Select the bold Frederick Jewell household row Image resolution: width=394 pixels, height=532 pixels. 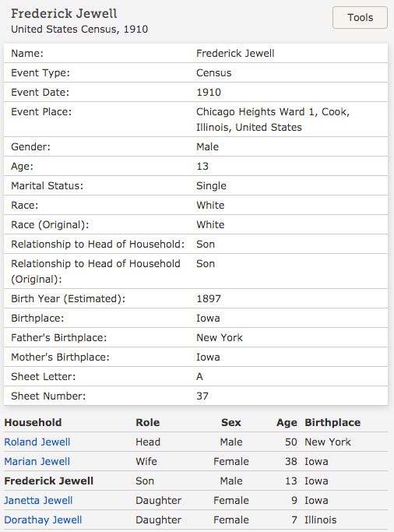(195, 481)
